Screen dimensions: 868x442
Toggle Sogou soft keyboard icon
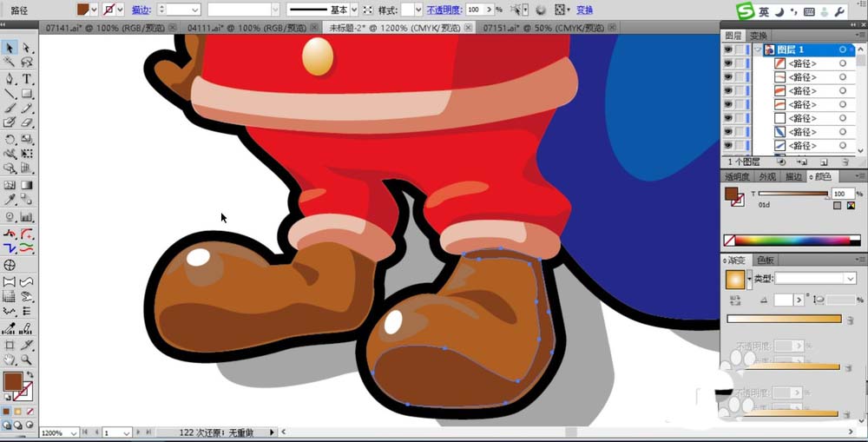click(809, 11)
